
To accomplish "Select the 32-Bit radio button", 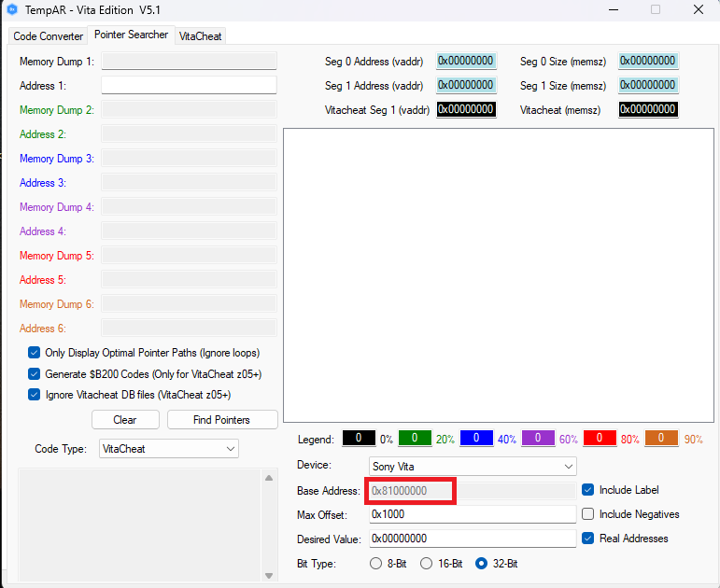I will pyautogui.click(x=481, y=563).
